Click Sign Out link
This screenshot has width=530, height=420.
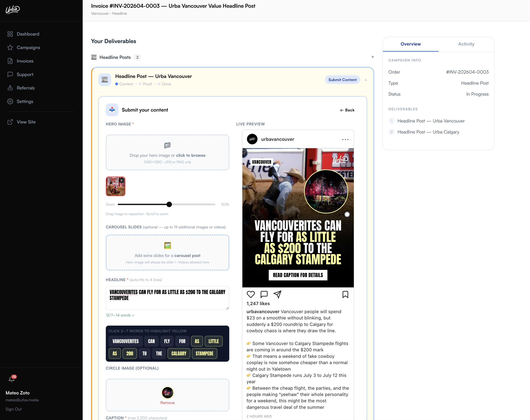[13, 409]
